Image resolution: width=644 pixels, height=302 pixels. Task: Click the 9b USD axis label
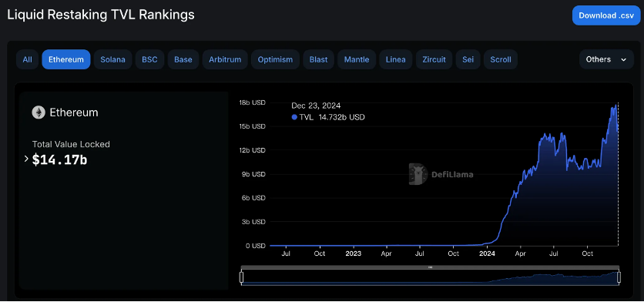tap(253, 174)
